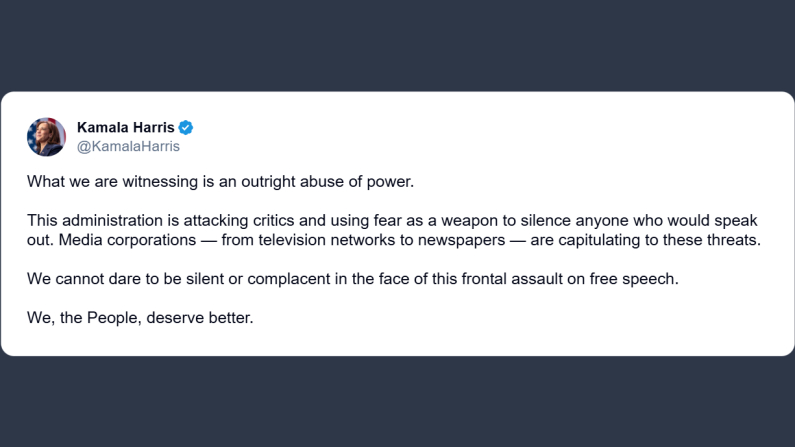Open Kamala Harris profile picture
Image resolution: width=795 pixels, height=447 pixels.
(46, 137)
